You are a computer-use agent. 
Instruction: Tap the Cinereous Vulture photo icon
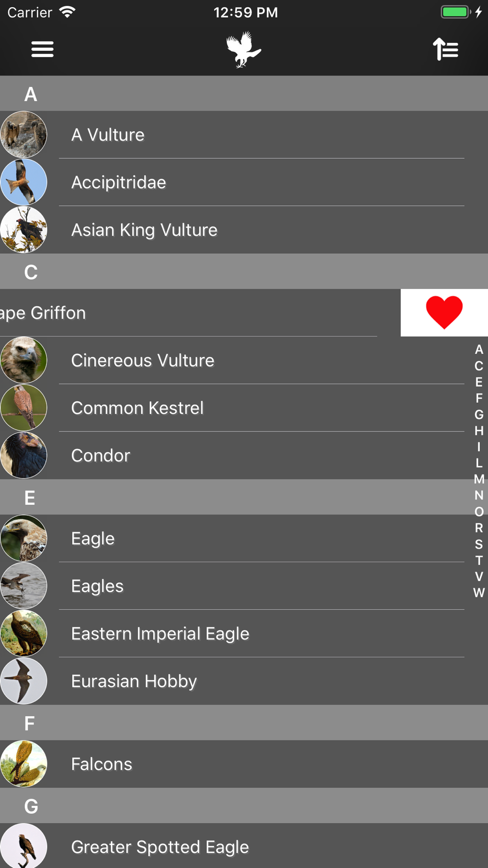23,360
